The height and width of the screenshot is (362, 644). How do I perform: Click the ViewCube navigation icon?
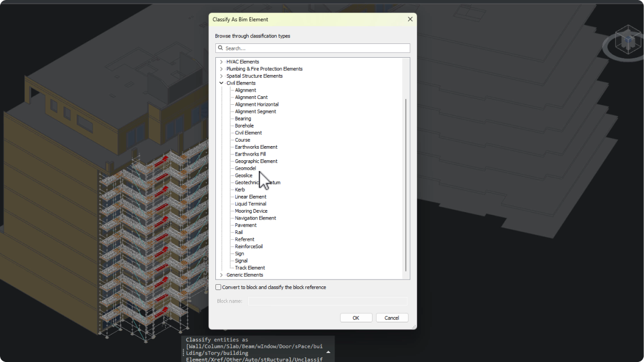(x=628, y=40)
